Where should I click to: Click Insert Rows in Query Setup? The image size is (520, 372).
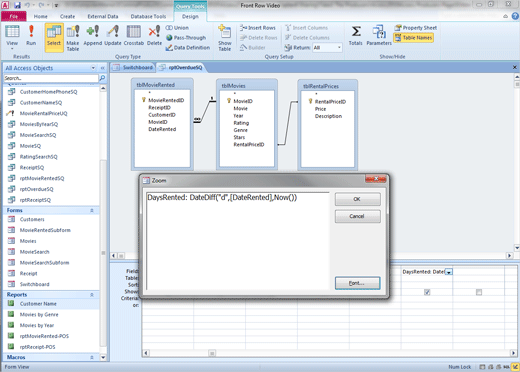click(x=258, y=28)
